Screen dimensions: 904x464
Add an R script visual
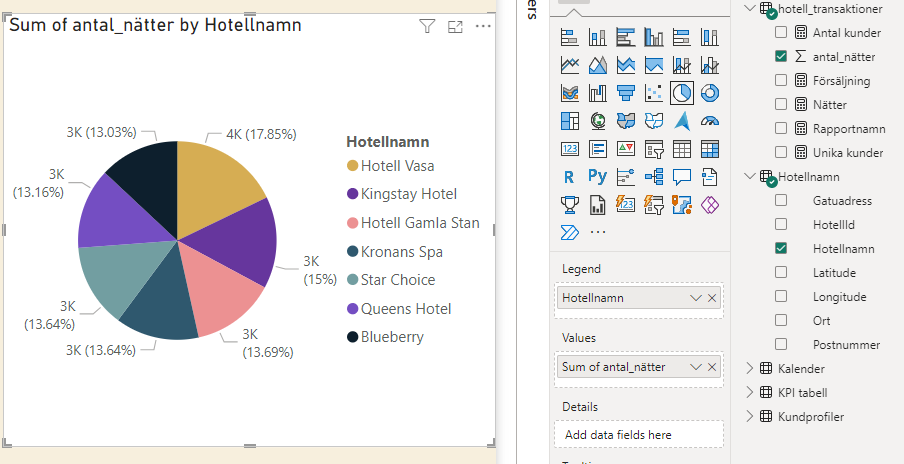(x=570, y=177)
